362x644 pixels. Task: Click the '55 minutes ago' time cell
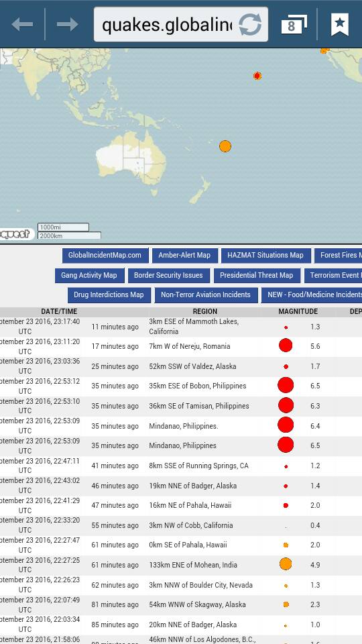tap(115, 525)
